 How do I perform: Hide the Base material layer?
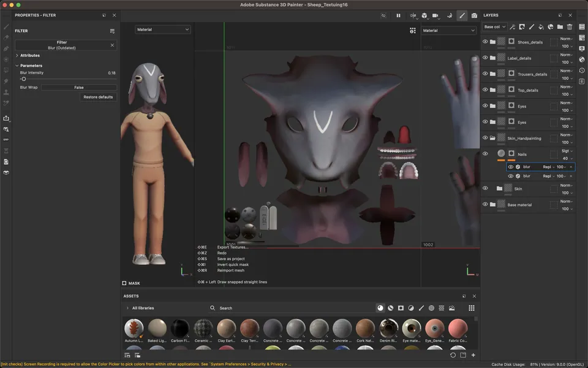click(485, 204)
